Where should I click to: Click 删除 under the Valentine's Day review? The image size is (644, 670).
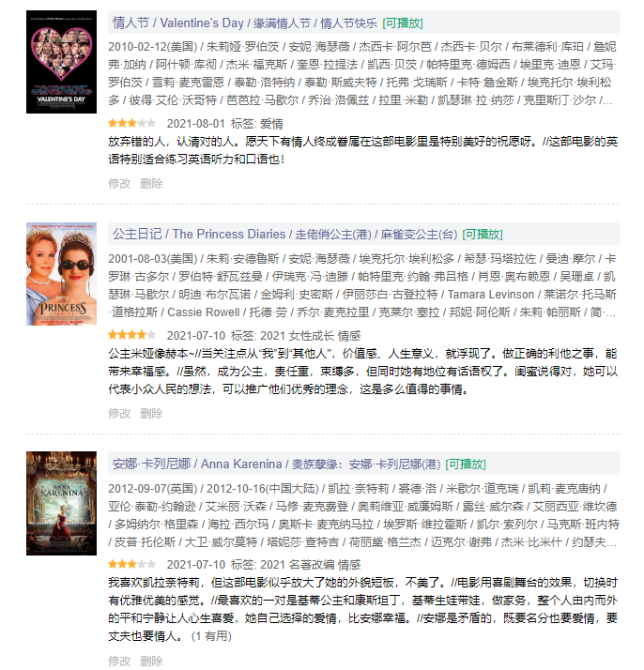(151, 183)
